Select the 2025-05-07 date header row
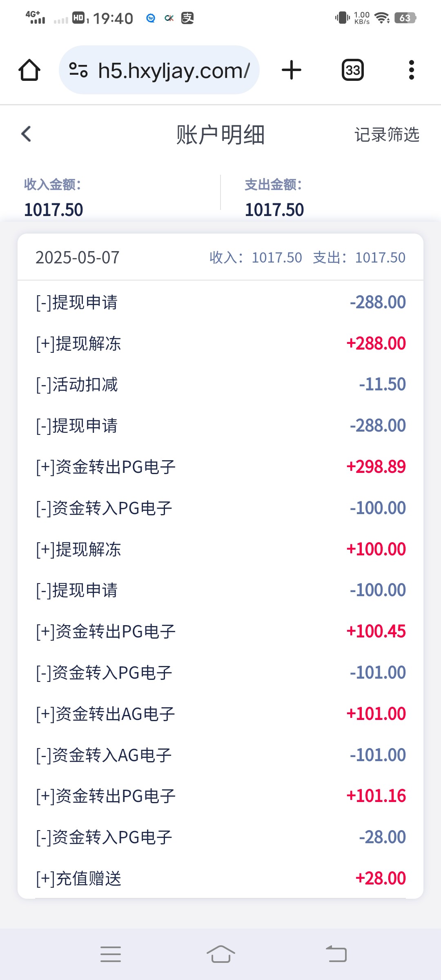 pyautogui.click(x=220, y=258)
